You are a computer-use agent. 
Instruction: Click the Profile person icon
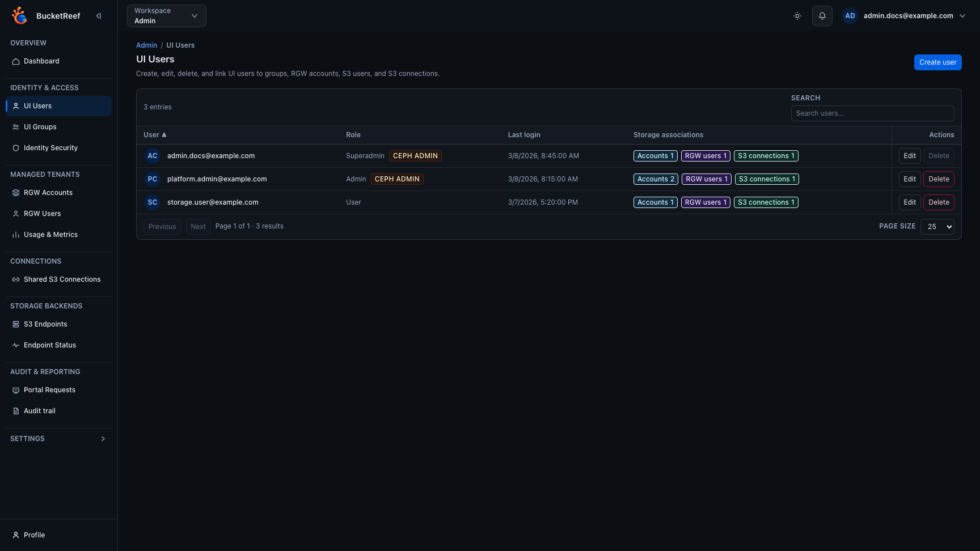point(16,535)
